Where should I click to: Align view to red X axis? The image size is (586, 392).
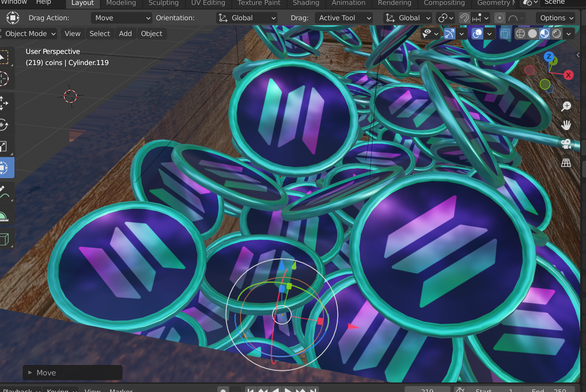(569, 75)
